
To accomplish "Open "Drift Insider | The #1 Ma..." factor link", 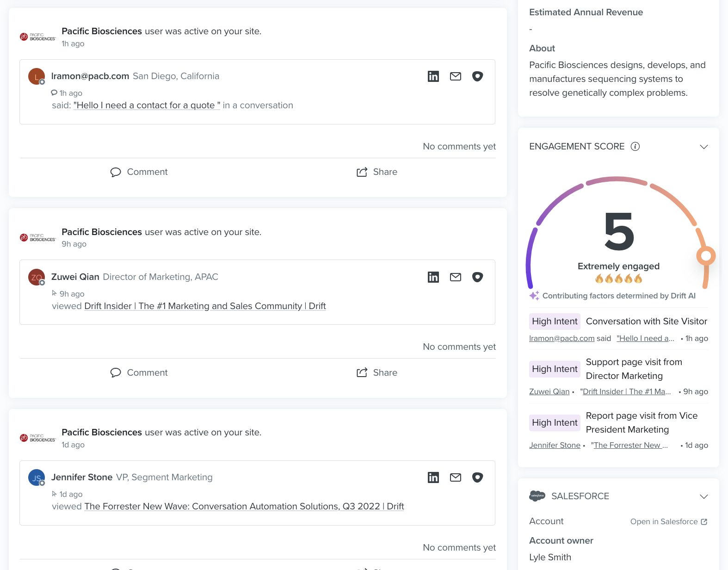I will pos(626,392).
